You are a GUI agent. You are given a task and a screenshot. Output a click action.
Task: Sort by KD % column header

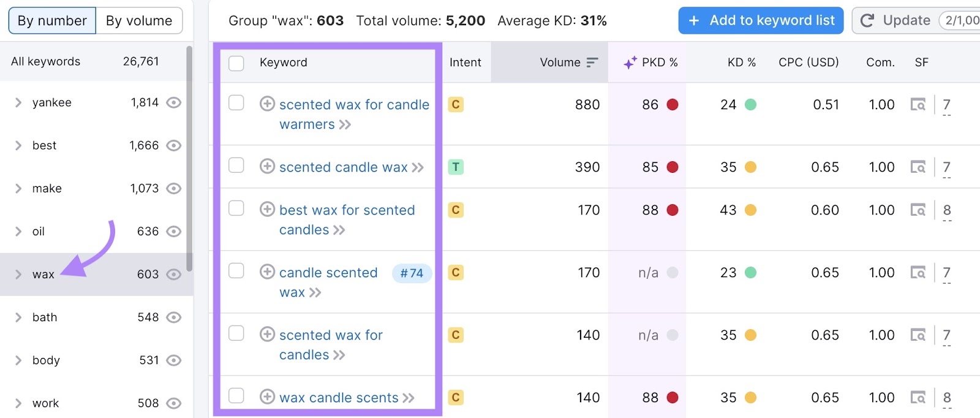click(741, 63)
